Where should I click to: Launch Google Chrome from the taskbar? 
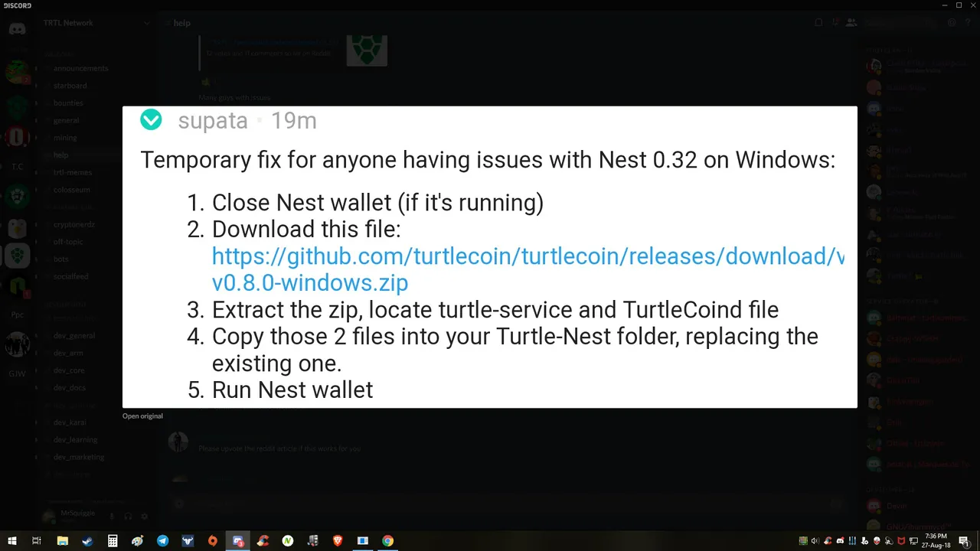coord(388,540)
